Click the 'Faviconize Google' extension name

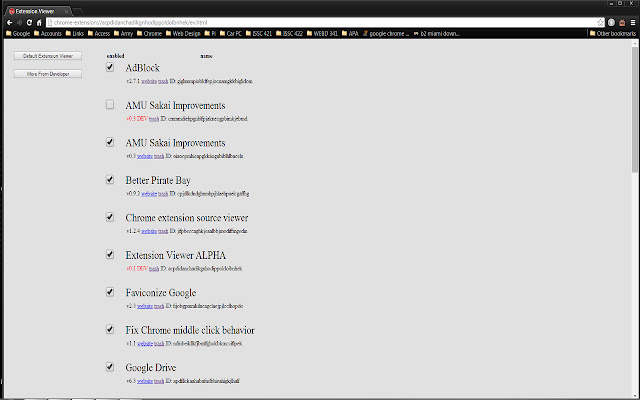coord(161,293)
